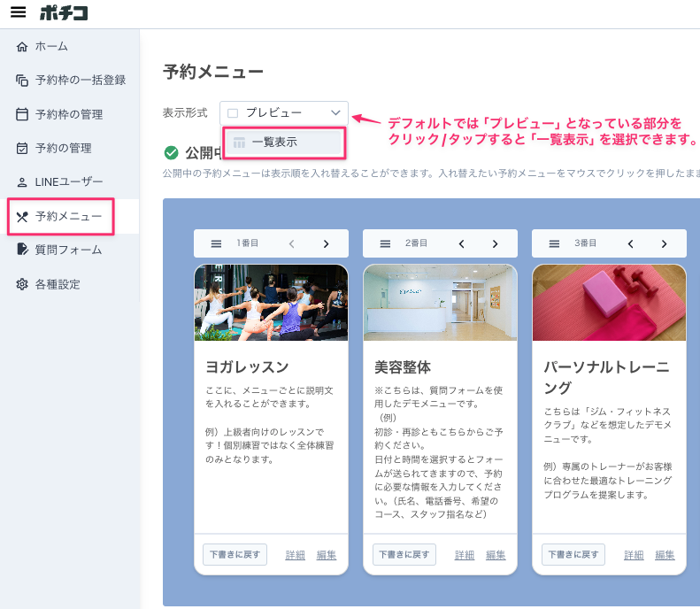The width and height of the screenshot is (700, 609).
Task: Click the ポチコ logo
Action: 64,12
